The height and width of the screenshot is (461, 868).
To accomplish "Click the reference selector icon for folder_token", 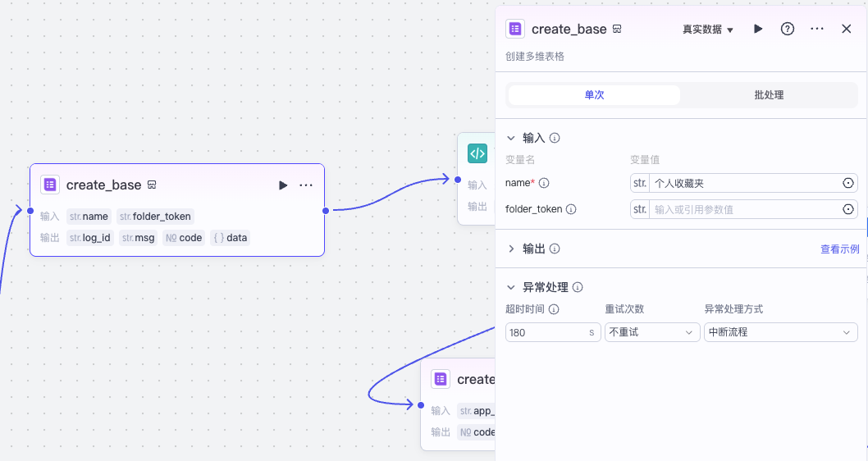I will [848, 209].
